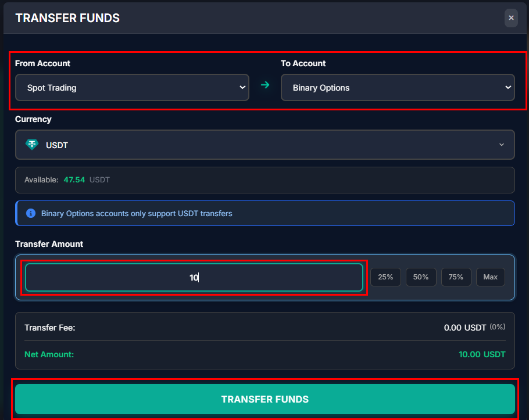Select the 25% amount shortcut
This screenshot has width=529, height=420.
(x=385, y=277)
